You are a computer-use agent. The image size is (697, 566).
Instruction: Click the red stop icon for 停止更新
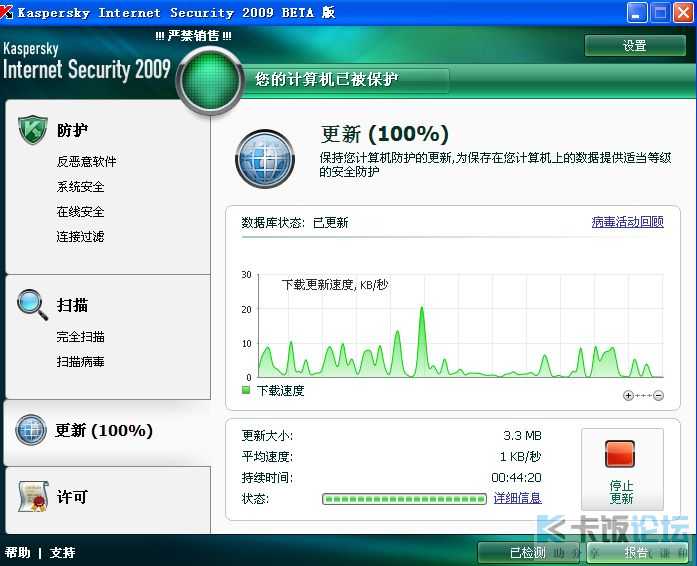pyautogui.click(x=620, y=454)
